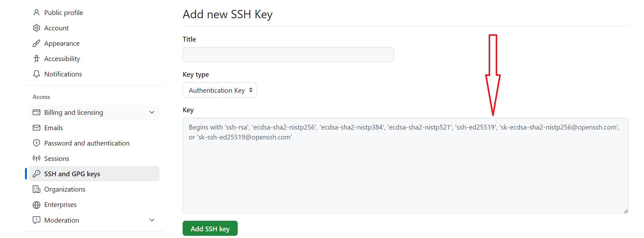Click the Notifications bell icon
Image resolution: width=644 pixels, height=238 pixels.
coord(37,74)
